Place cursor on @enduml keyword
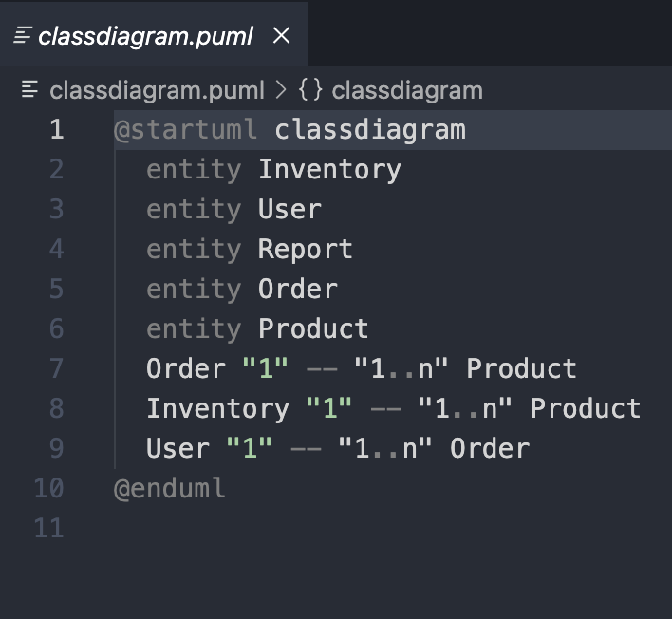Image resolution: width=672 pixels, height=619 pixels. click(x=170, y=489)
